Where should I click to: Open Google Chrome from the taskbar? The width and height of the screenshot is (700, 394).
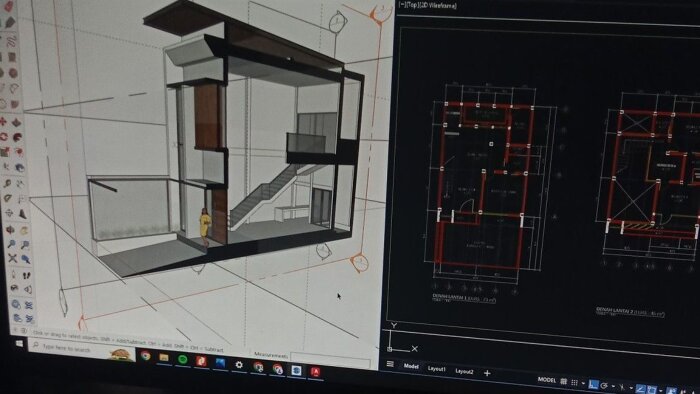tap(145, 356)
